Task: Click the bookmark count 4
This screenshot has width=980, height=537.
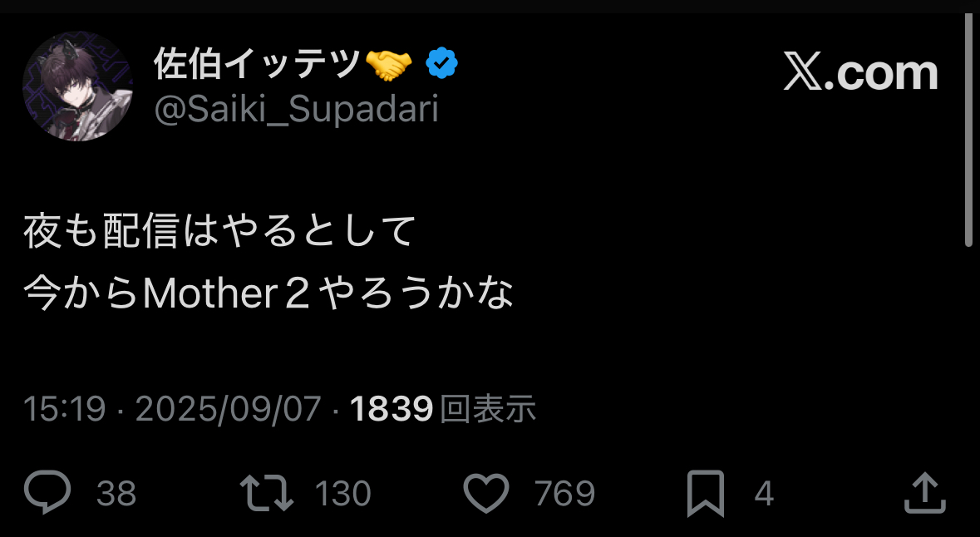Action: tap(764, 494)
